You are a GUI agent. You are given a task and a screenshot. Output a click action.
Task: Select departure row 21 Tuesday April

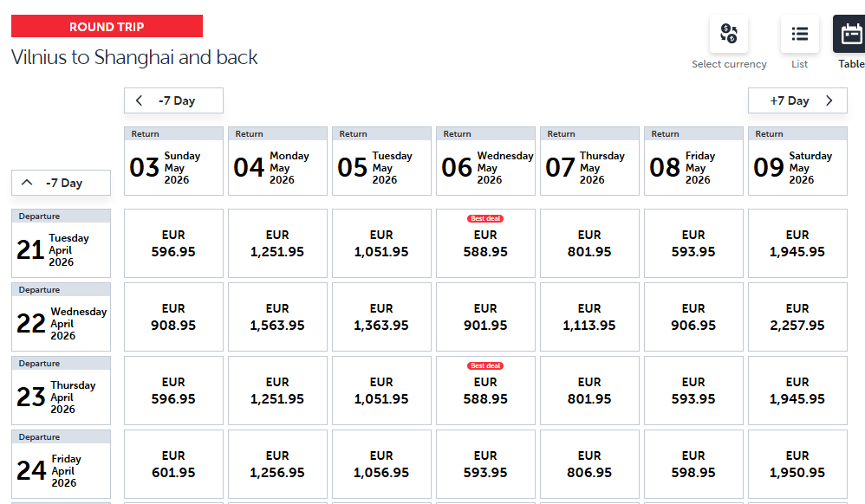(x=61, y=243)
